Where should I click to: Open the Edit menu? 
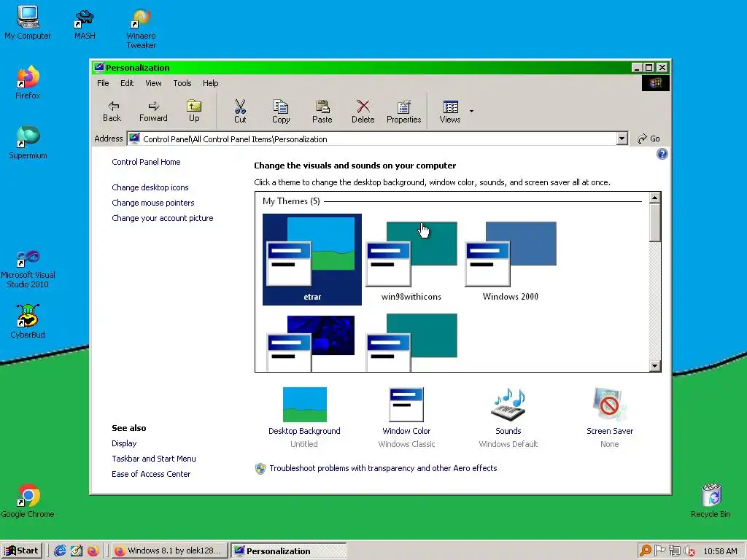click(127, 83)
